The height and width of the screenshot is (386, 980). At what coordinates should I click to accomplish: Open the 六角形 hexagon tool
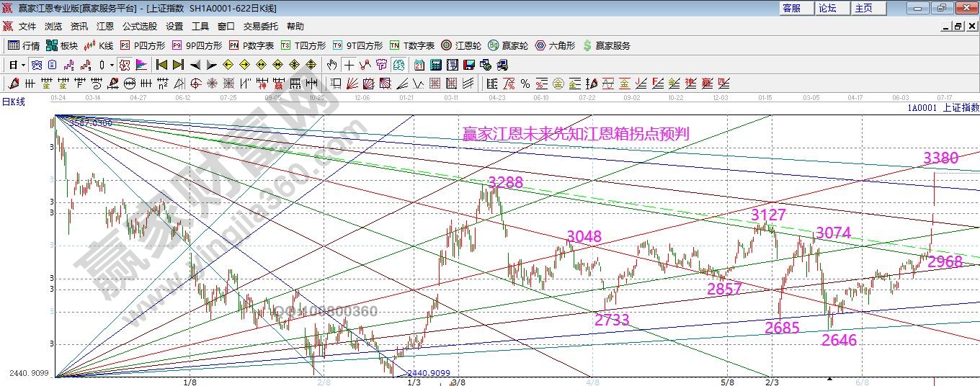click(554, 45)
